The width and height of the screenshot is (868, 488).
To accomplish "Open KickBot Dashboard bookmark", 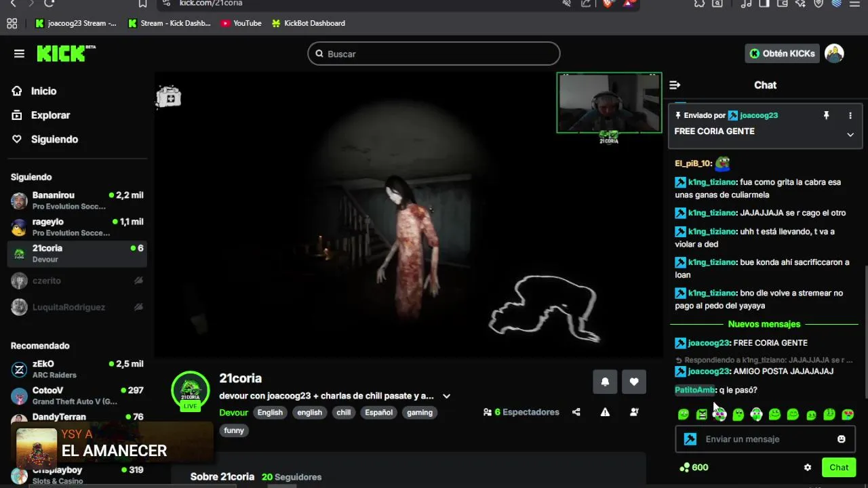I will pyautogui.click(x=309, y=23).
